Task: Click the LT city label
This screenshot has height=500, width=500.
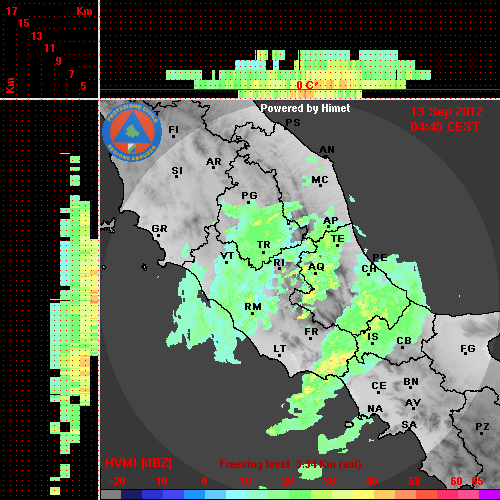Action: pyautogui.click(x=280, y=349)
